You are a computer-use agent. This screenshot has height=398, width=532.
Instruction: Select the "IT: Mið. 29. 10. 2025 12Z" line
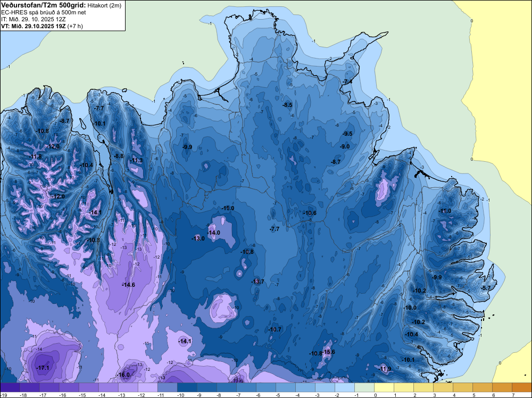33,19
